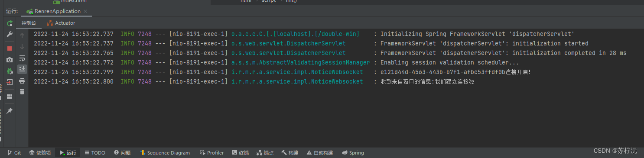Print console output with the printer icon
Screen dimensions: 644x158
point(22,81)
